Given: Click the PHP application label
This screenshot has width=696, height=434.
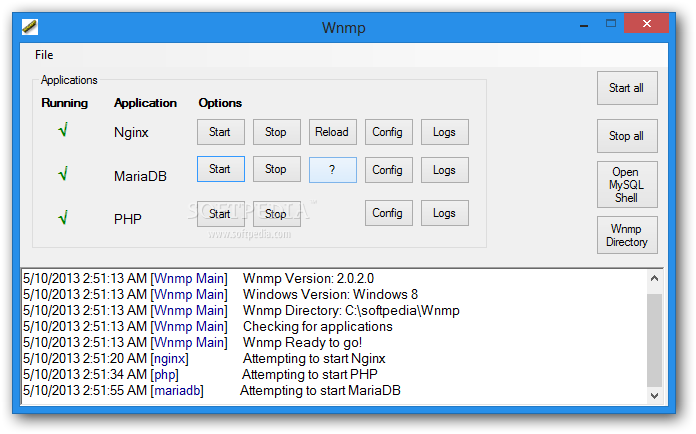Looking at the screenshot, I should click(128, 219).
